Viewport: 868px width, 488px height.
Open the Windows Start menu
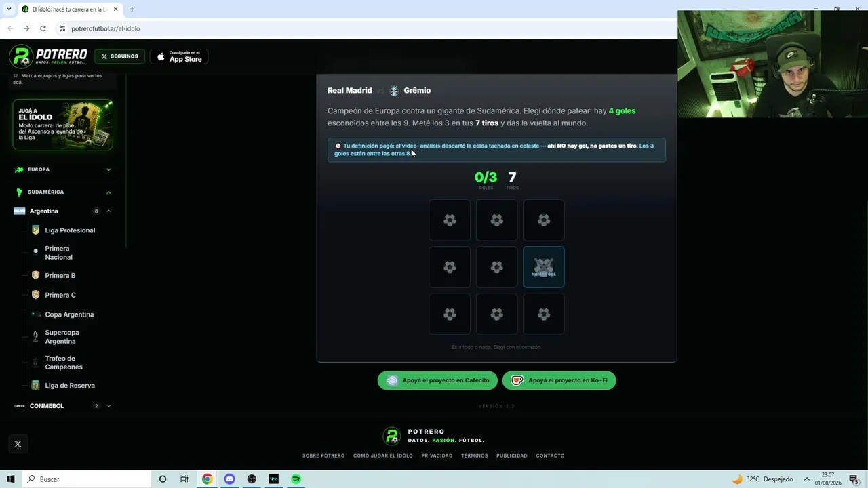click(11, 479)
